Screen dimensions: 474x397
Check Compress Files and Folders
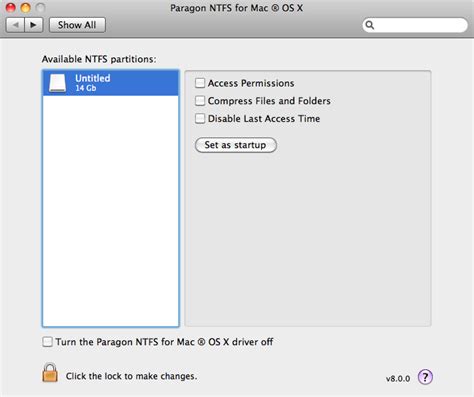[x=200, y=101]
